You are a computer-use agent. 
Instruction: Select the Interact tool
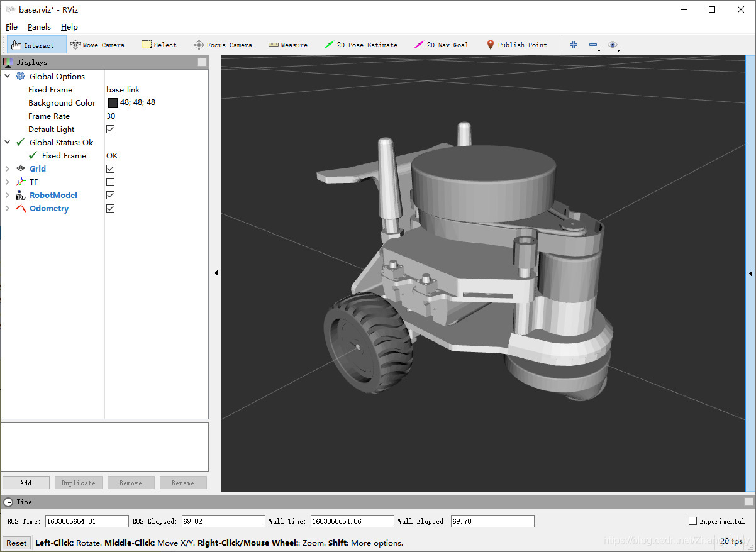[36, 45]
